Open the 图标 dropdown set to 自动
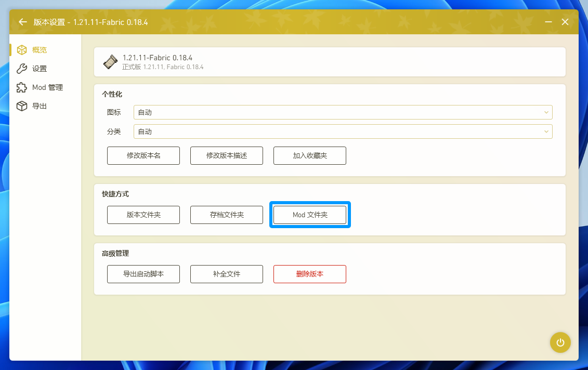 (343, 112)
